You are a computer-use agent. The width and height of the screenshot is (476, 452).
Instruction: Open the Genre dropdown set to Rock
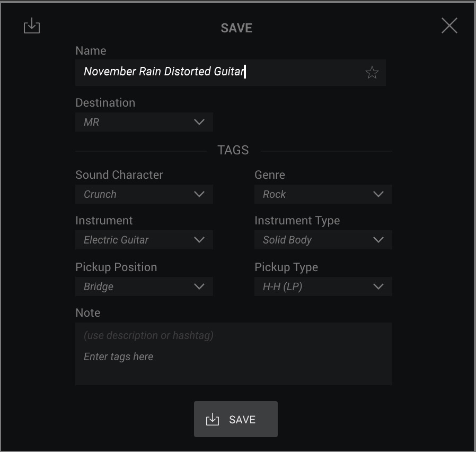pyautogui.click(x=323, y=194)
